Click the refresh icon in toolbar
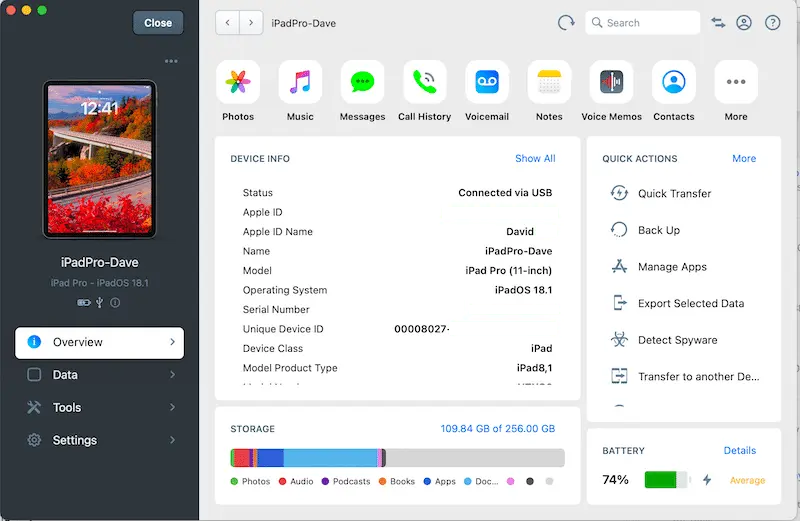Viewport: 800px width, 521px height. tap(566, 22)
